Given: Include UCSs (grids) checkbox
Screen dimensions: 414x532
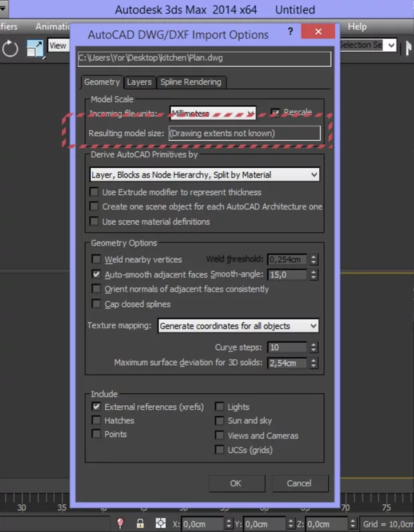Looking at the screenshot, I should 220,450.
